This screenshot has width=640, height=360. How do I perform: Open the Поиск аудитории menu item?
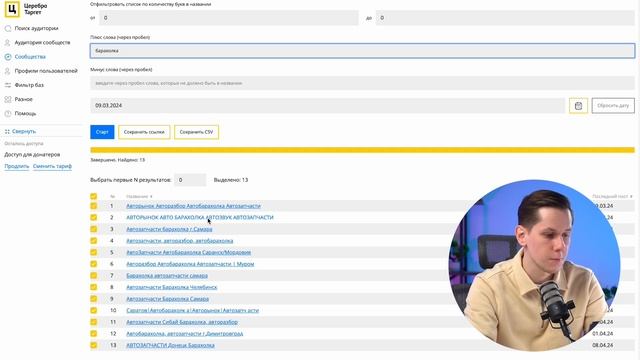click(36, 29)
